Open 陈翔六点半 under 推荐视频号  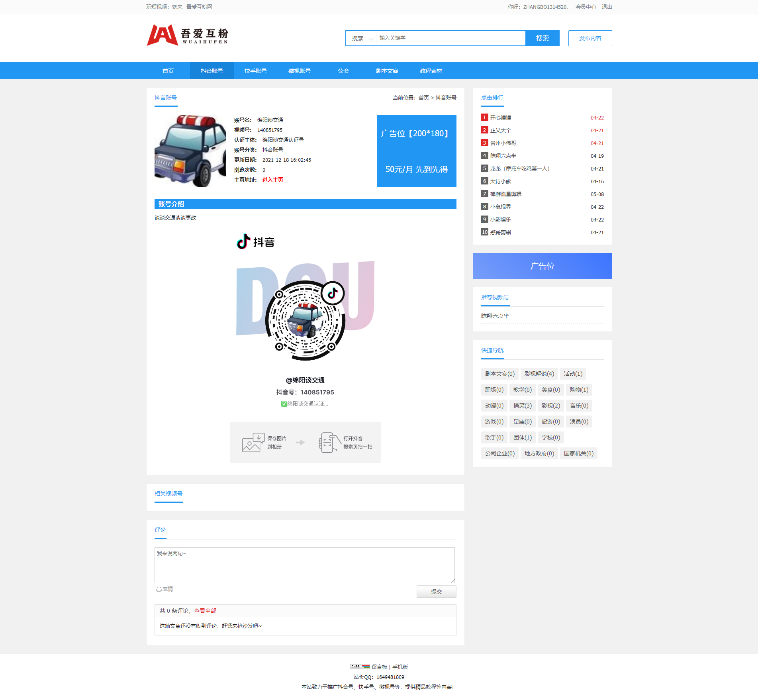495,316
